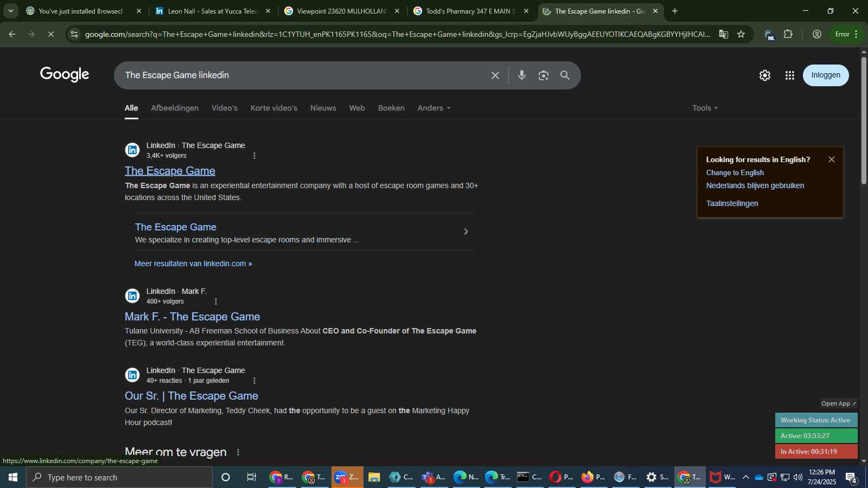This screenshot has height=488, width=868.
Task: Open the browser Extensions puzzle icon
Action: point(788,34)
